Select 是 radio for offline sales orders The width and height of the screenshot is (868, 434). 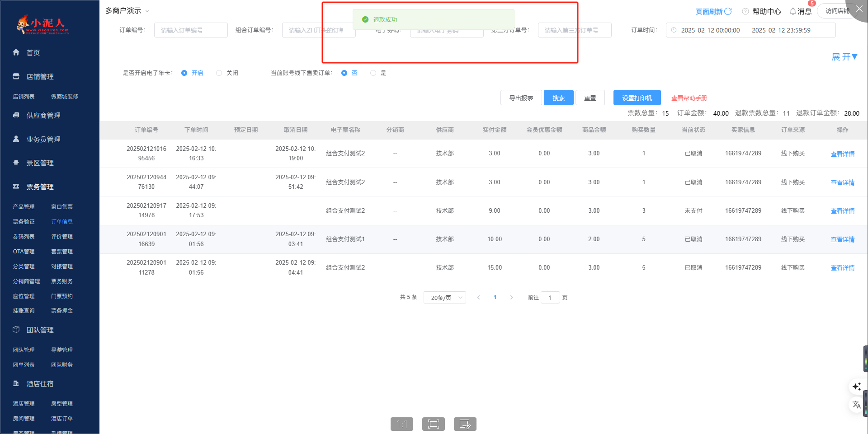point(373,73)
